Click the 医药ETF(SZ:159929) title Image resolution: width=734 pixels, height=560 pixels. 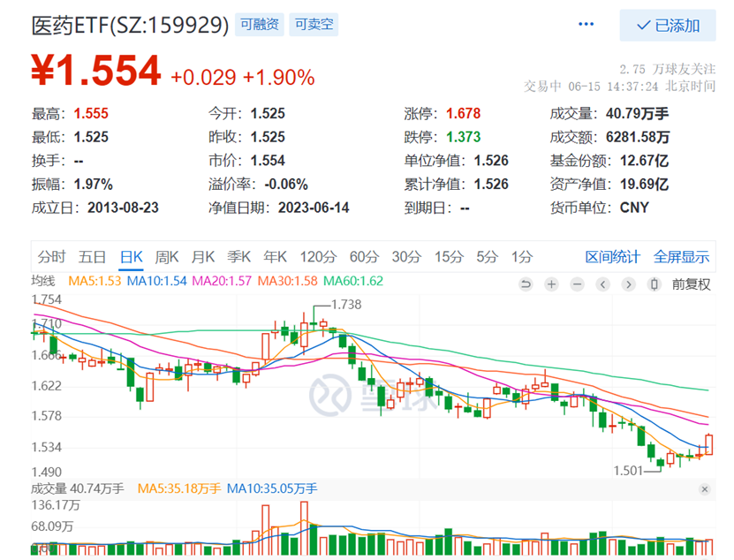click(130, 26)
